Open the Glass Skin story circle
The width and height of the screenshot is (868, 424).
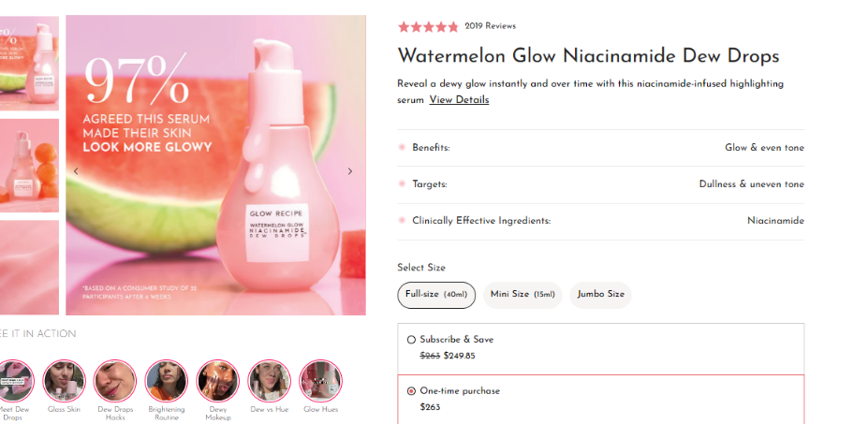coord(65,381)
